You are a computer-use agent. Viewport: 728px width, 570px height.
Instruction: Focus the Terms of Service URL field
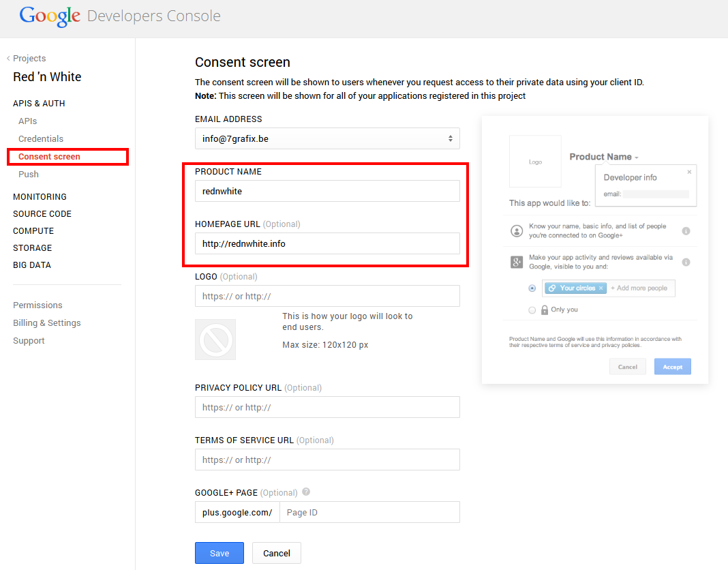327,460
